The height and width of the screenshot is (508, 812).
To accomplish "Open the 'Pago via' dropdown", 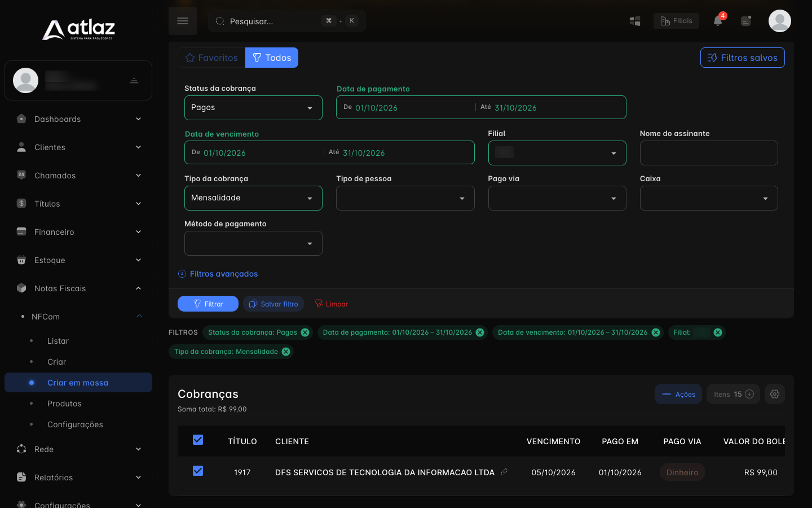I will click(x=557, y=198).
